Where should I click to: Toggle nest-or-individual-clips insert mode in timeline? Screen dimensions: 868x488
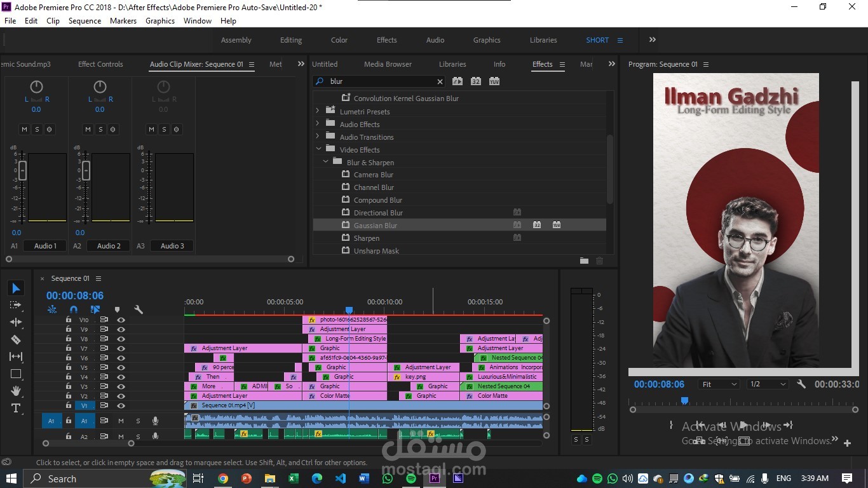click(x=52, y=309)
